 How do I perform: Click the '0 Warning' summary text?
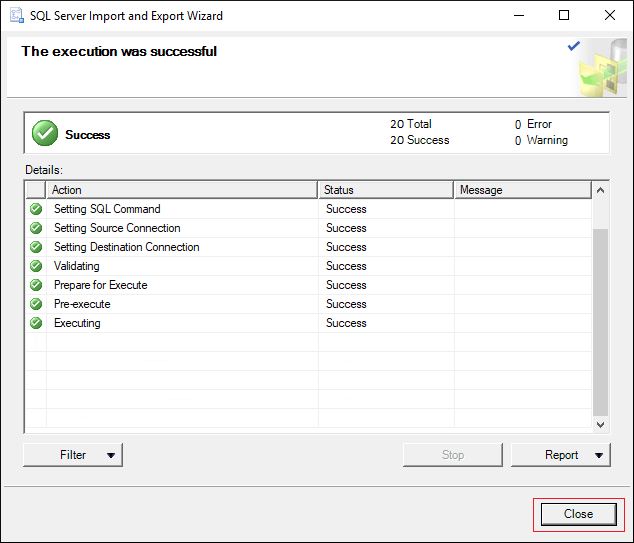(541, 140)
